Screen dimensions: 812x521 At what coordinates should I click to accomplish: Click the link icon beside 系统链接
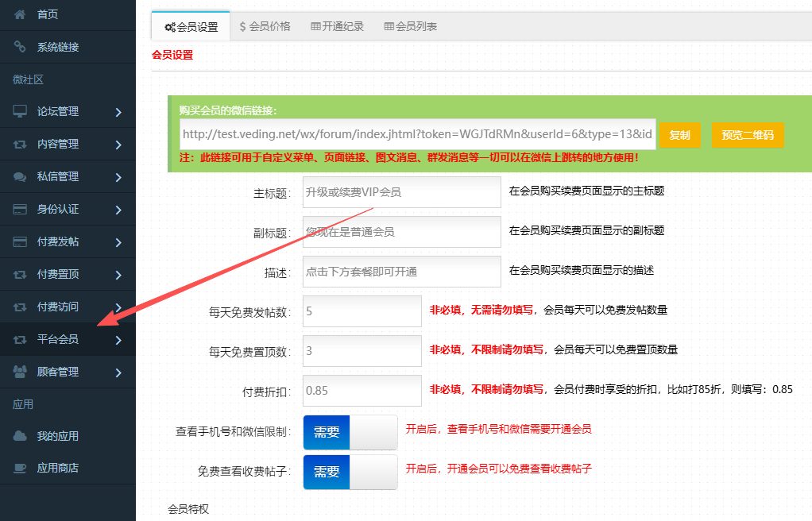(20, 47)
